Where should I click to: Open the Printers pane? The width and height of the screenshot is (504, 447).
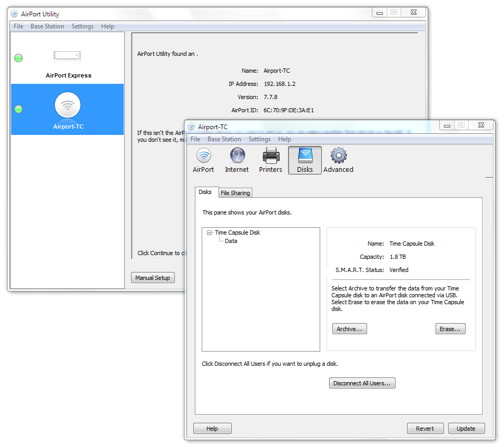271,160
